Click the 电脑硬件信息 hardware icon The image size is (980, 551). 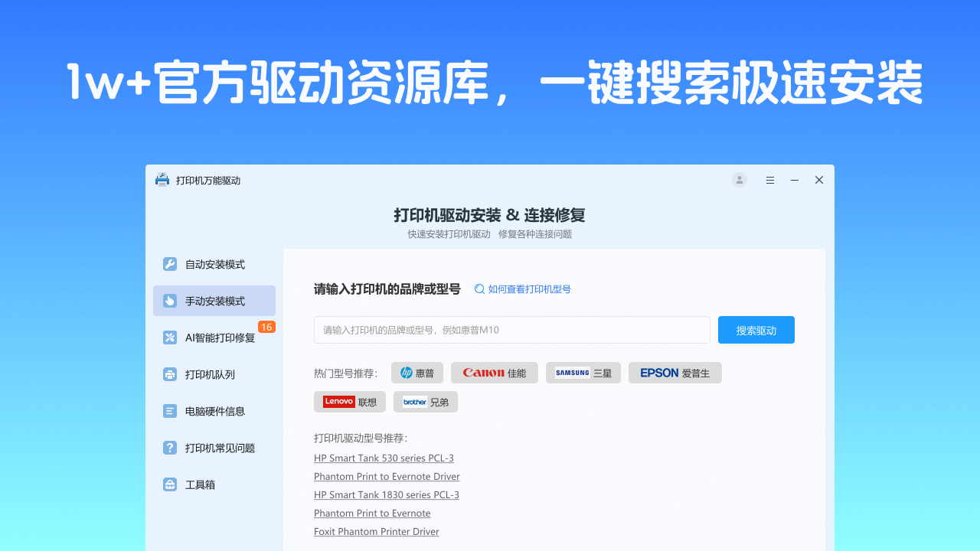point(169,411)
